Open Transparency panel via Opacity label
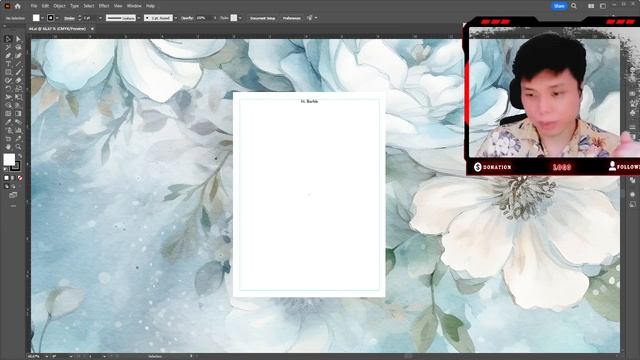640x360 pixels. point(187,18)
